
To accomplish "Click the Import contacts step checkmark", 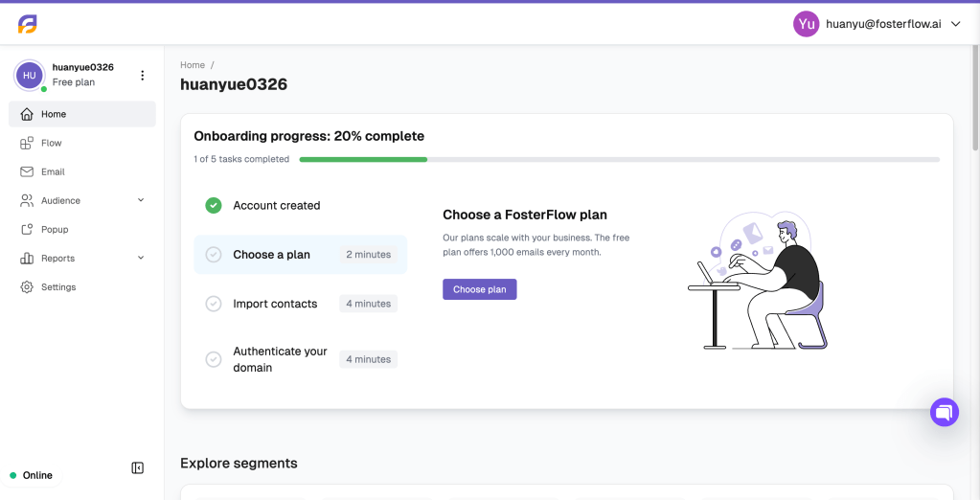I will (x=214, y=304).
